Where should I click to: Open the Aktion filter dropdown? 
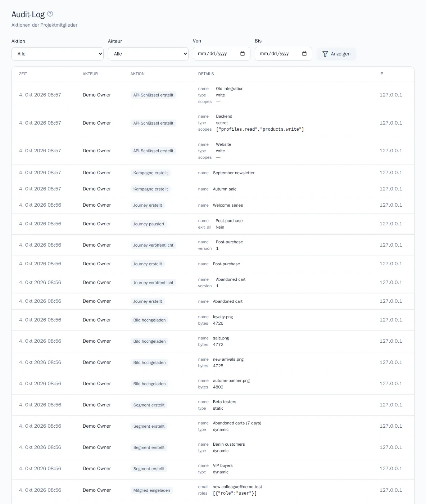coord(58,54)
